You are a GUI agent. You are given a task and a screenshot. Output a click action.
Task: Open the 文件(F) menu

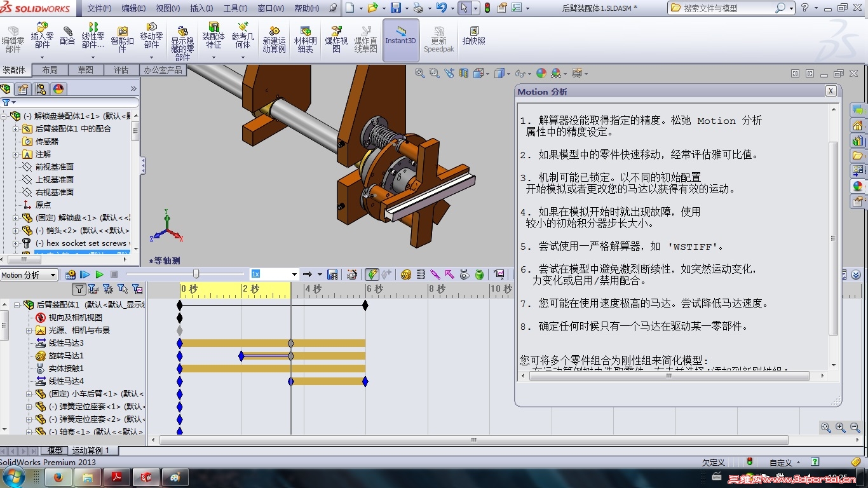point(99,8)
